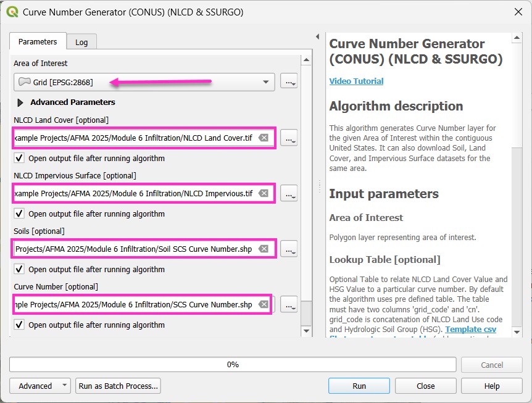Expand the Advanced Parameters section
This screenshot has height=403, width=532.
tap(20, 102)
